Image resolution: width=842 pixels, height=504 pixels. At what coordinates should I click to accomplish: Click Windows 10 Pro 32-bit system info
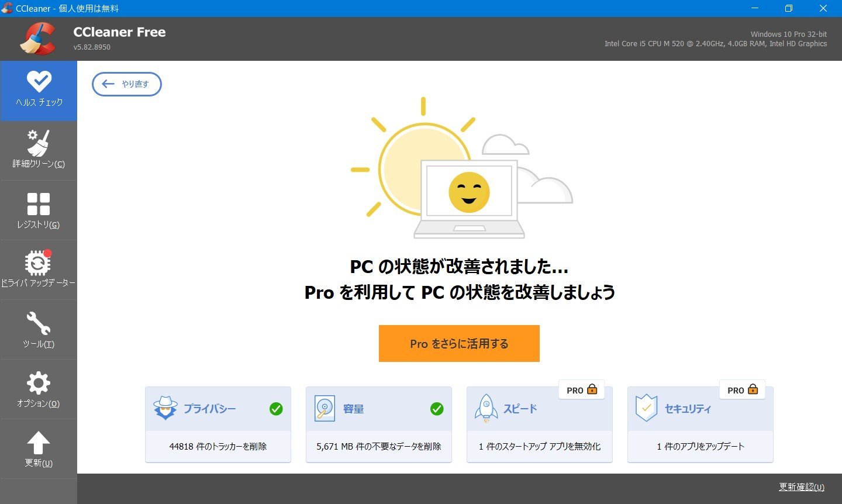click(789, 34)
